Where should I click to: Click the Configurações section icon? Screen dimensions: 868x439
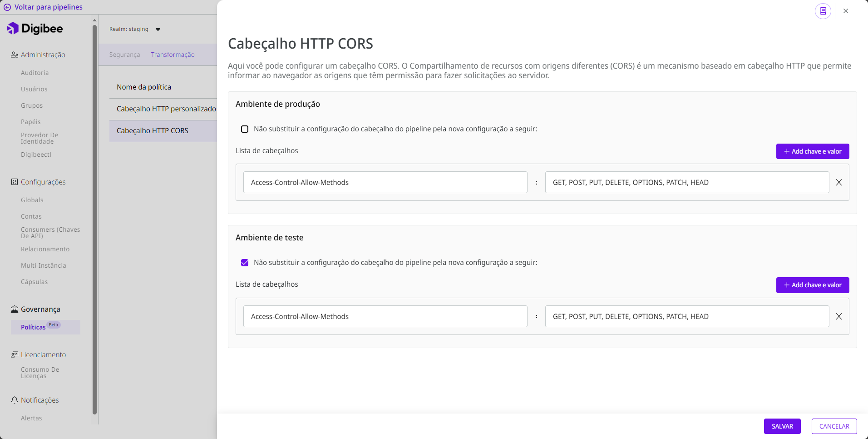[x=15, y=182]
